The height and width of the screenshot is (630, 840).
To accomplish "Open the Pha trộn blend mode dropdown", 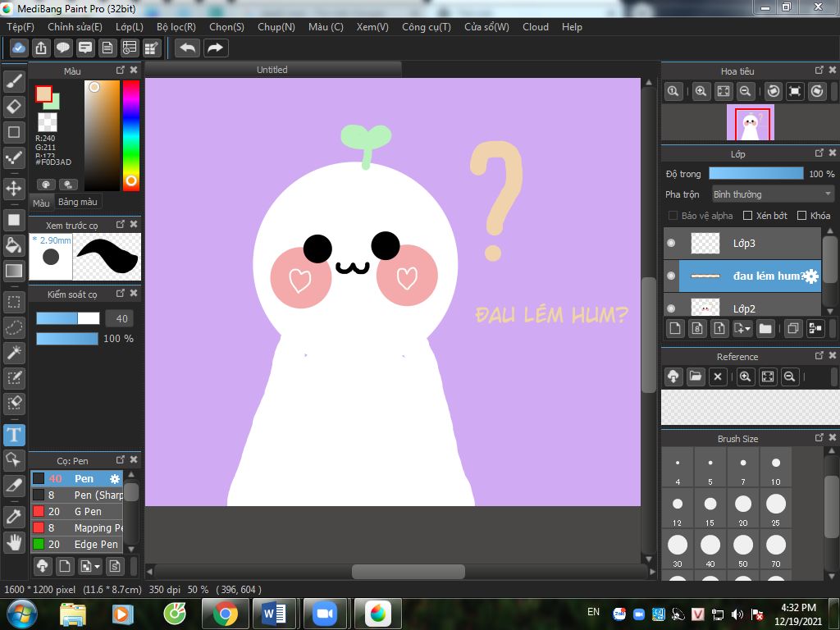I will pyautogui.click(x=773, y=194).
